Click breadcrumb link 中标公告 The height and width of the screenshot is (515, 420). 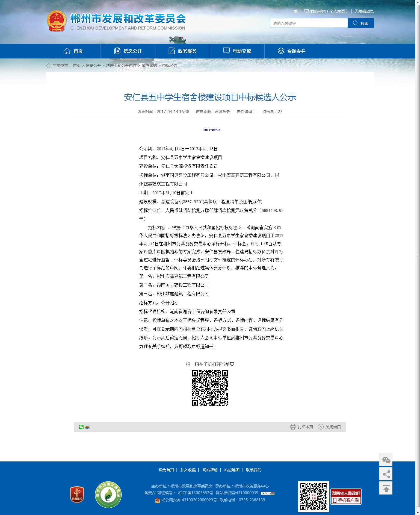(170, 66)
